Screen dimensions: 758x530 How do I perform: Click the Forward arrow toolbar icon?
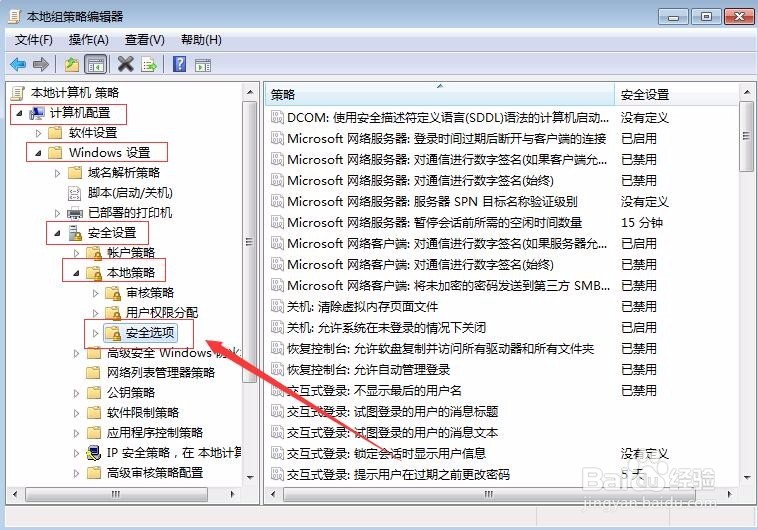pyautogui.click(x=41, y=64)
